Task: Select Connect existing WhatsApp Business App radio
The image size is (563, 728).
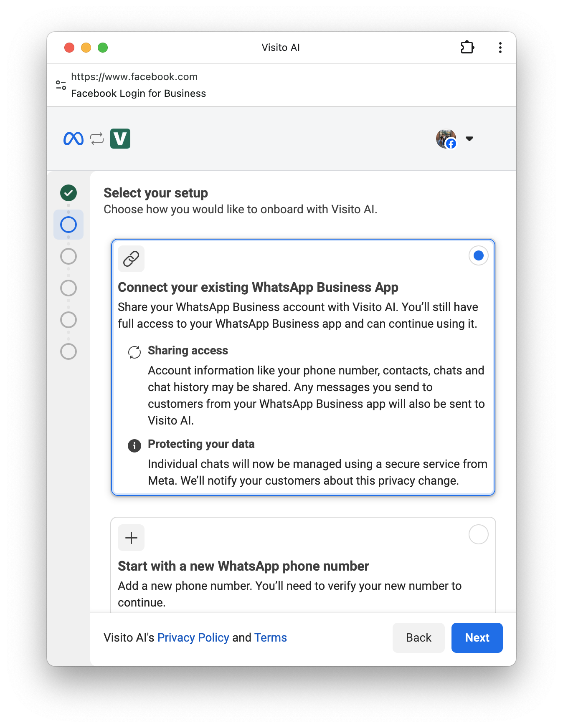Action: 479,255
